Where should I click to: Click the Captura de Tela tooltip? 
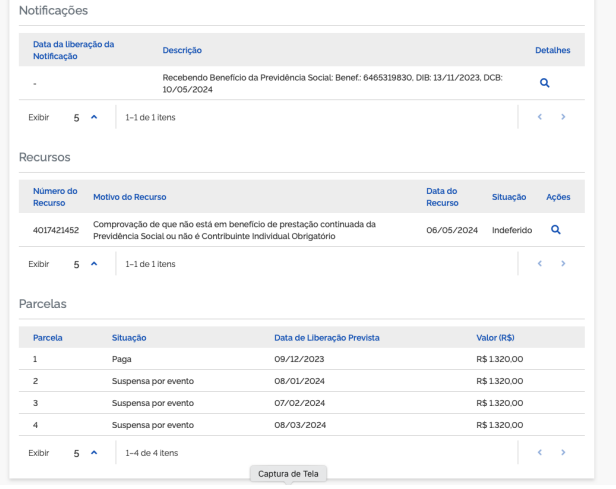(288, 474)
